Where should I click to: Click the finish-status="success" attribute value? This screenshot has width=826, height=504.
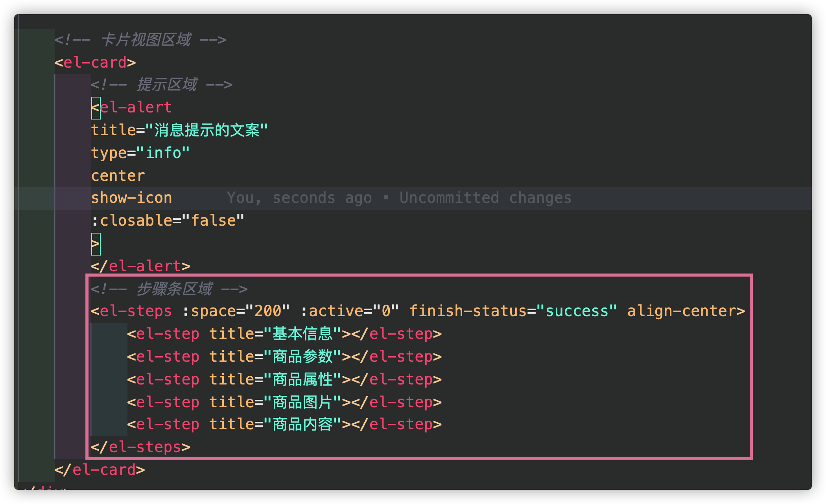[x=577, y=311]
